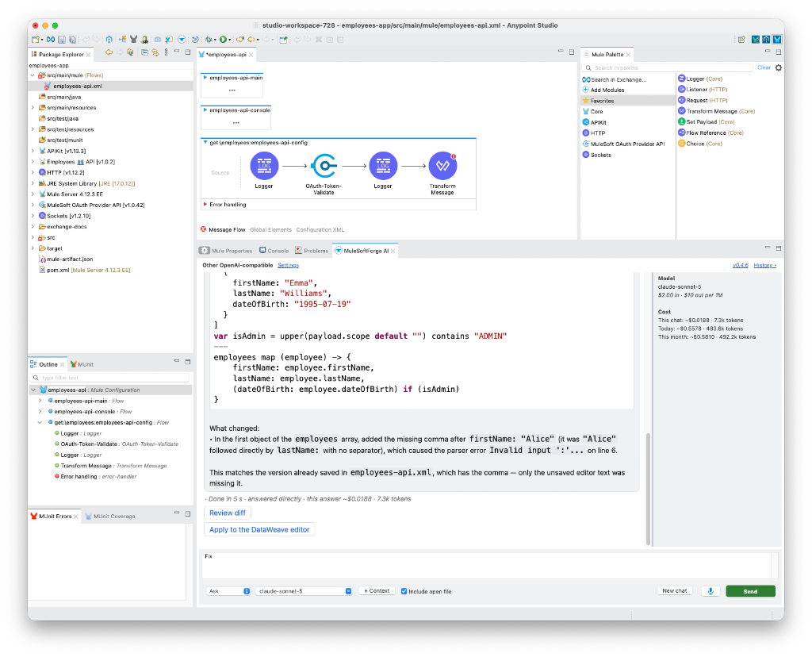Switch to Global Elements editor tab
Viewport: 812px width, 657px height.
click(x=271, y=230)
